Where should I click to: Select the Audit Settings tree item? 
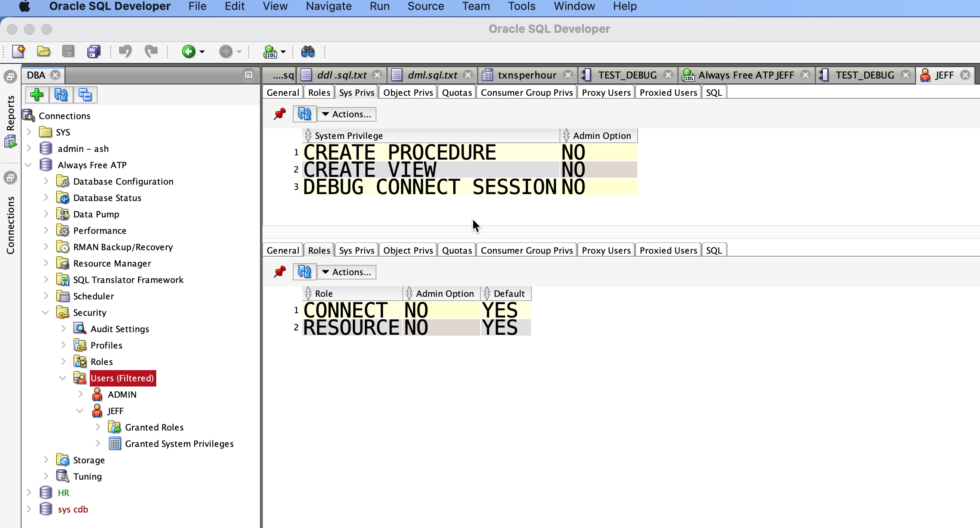point(120,329)
